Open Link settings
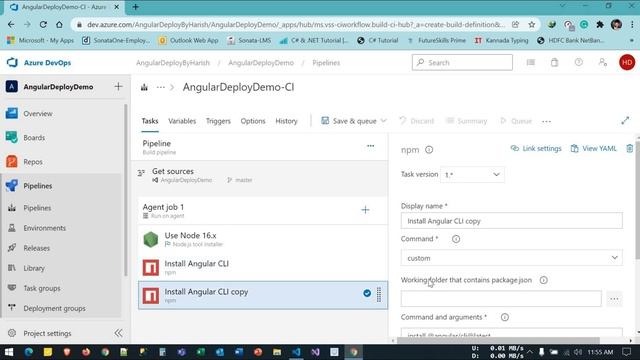The image size is (640, 360). click(x=536, y=149)
